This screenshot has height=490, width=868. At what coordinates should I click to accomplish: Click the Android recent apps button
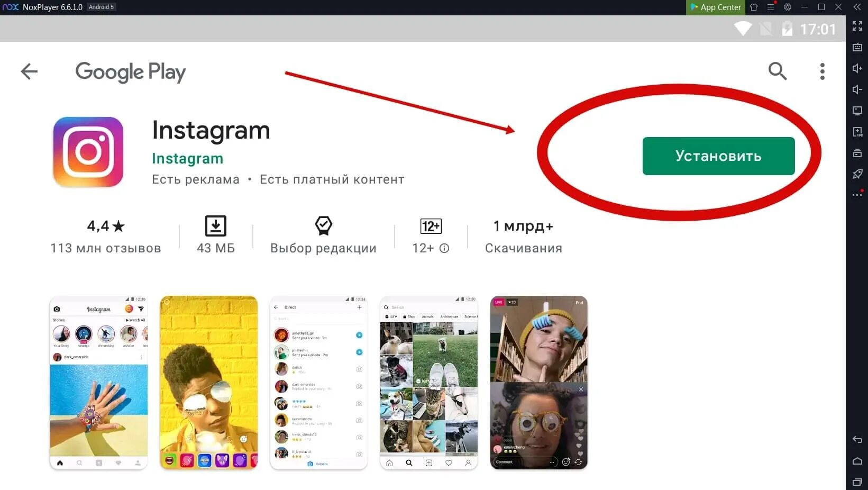(x=857, y=482)
